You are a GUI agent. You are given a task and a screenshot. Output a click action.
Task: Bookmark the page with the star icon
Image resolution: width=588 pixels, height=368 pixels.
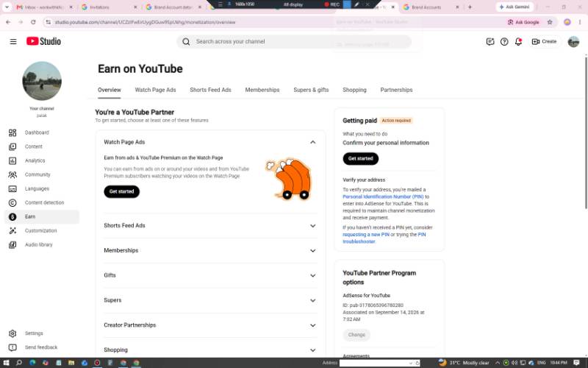pyautogui.click(x=550, y=22)
